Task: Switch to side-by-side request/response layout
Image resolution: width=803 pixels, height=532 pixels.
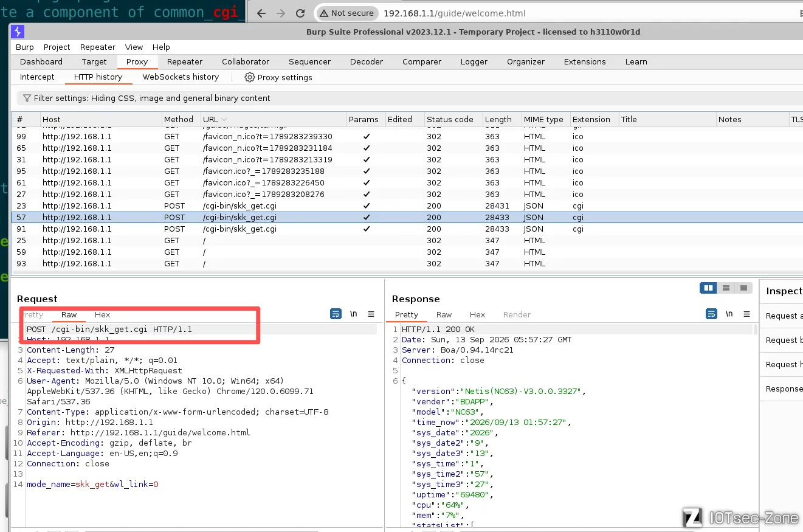Action: tap(708, 288)
